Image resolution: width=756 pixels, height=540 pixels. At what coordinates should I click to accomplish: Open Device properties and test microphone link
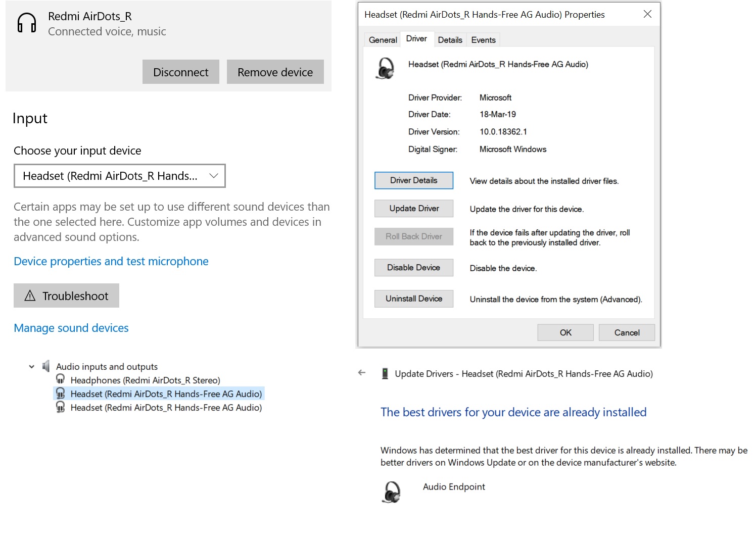111,261
